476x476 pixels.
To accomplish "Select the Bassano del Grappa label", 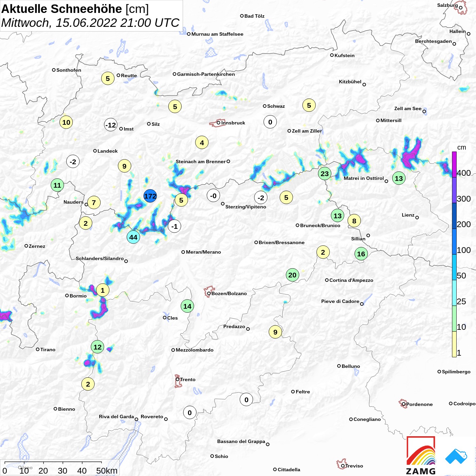I will [241, 441].
